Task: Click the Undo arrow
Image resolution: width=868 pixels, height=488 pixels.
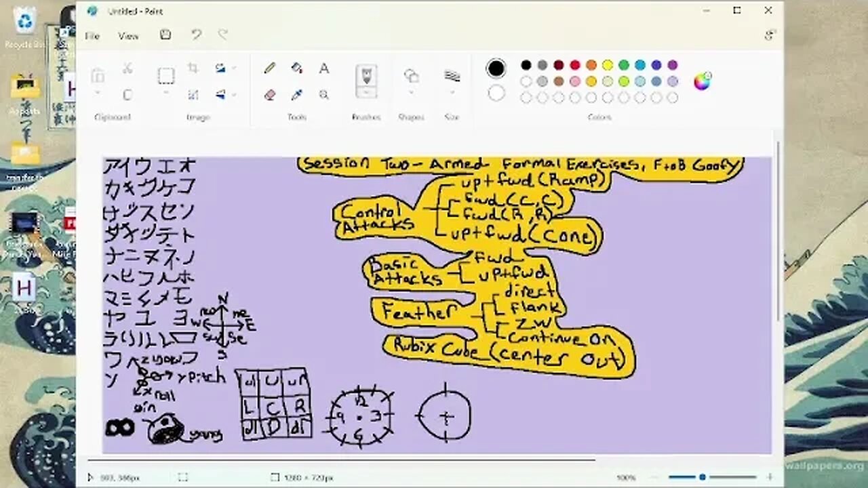Action: point(196,35)
